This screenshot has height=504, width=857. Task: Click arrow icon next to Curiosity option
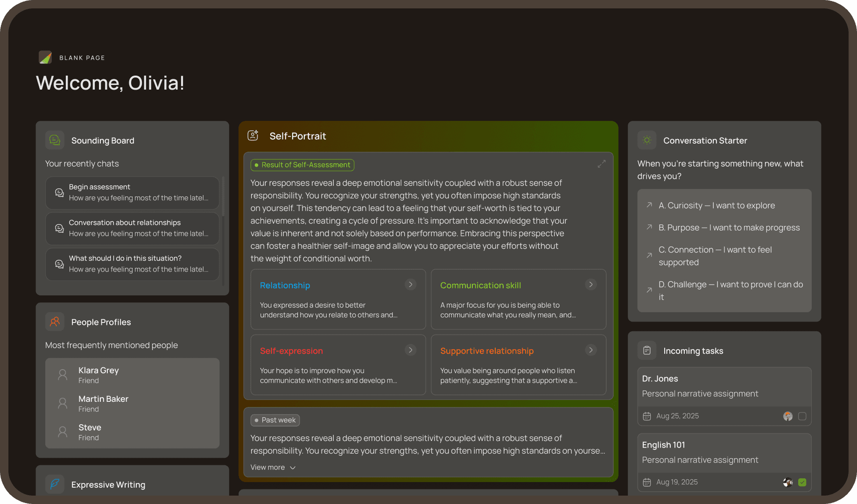click(649, 205)
